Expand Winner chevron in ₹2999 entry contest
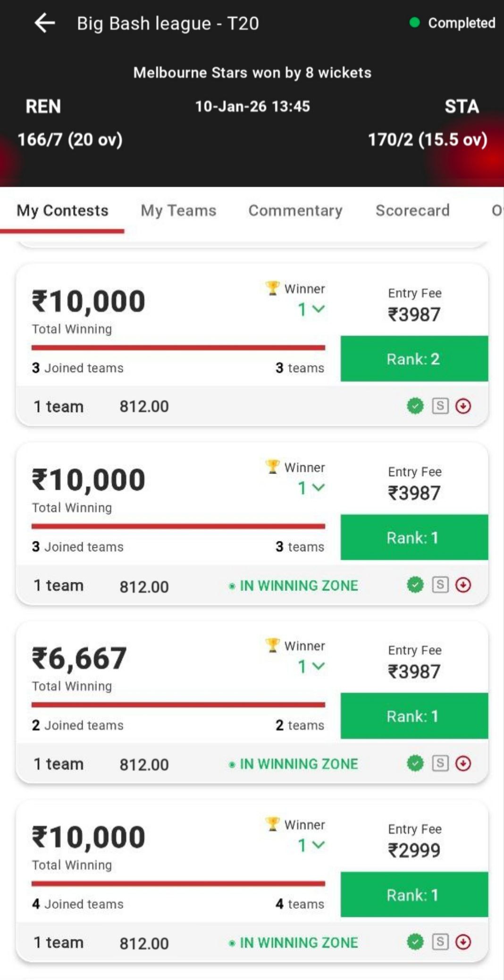504x980 pixels. pos(319,845)
